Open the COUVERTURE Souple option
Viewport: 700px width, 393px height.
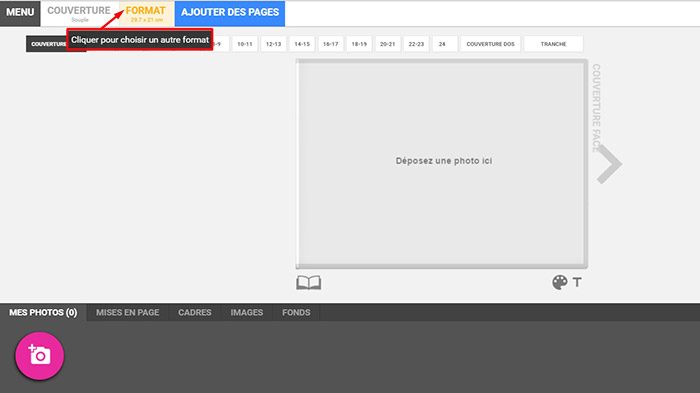point(79,13)
